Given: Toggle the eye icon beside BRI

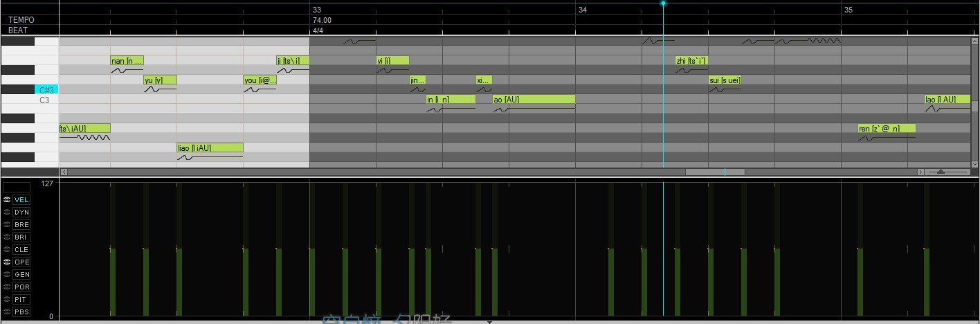Looking at the screenshot, I should click(7, 237).
